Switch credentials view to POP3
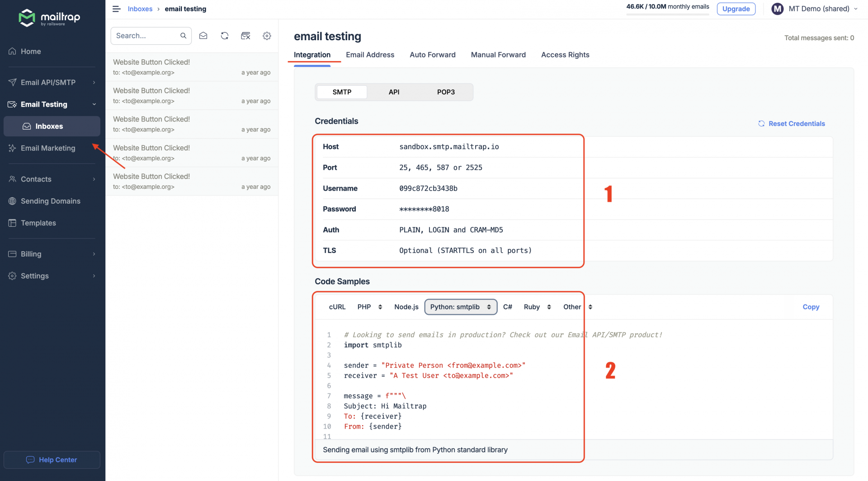 click(x=446, y=92)
